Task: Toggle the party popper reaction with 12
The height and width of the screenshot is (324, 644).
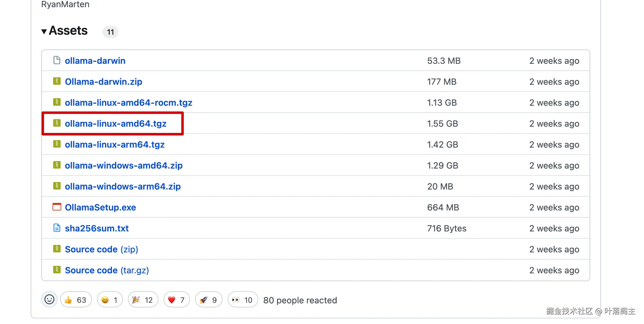Action: (143, 300)
